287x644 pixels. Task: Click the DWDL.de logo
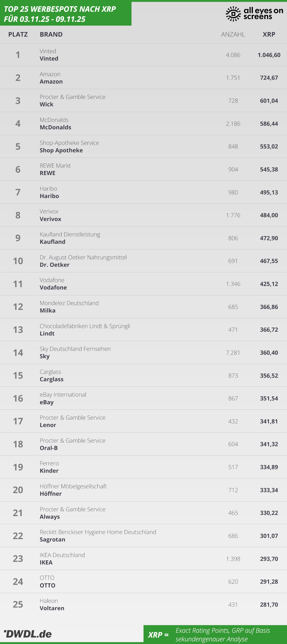coord(28,634)
